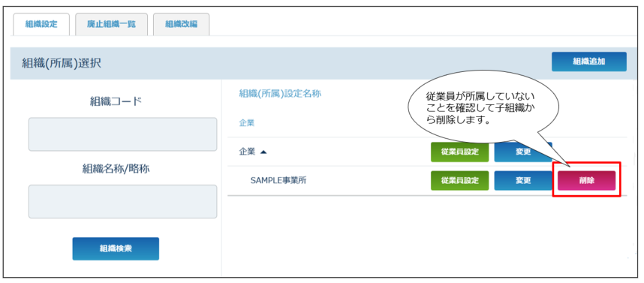The height and width of the screenshot is (283, 644).
Task: Delete SAMPLE事業所 with the 削除 button
Action: 586,180
